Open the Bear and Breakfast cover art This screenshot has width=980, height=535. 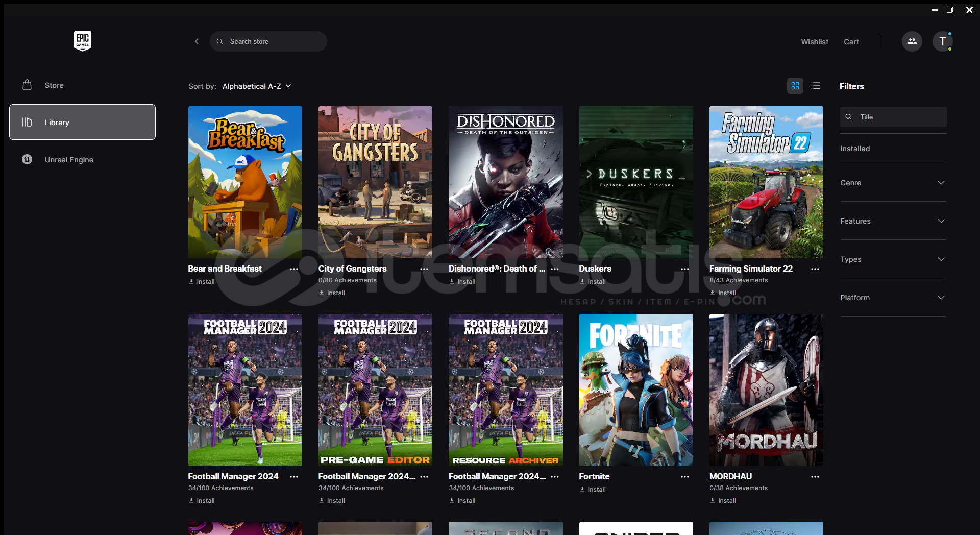coord(245,182)
